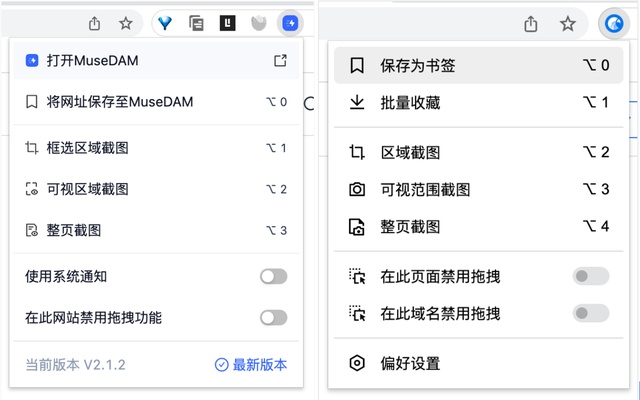This screenshot has width=640, height=400.
Task: Click external link icon beside 打开MuseDAM
Action: pos(280,60)
